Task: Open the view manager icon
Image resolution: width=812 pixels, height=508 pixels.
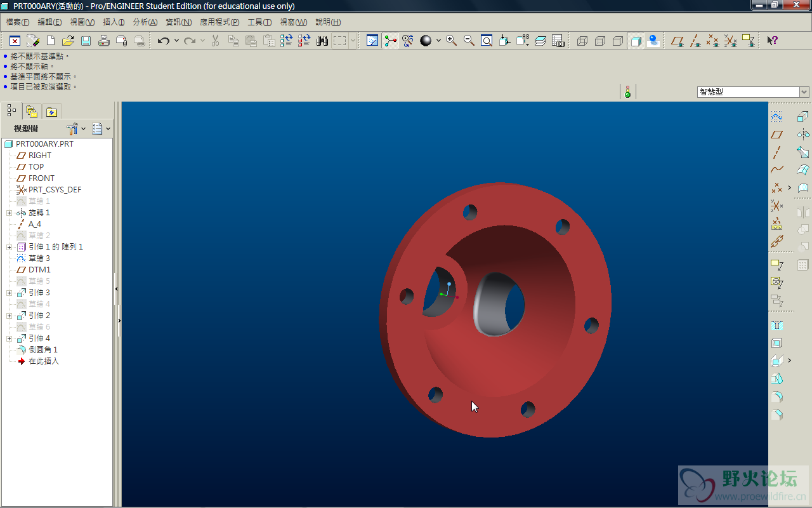Action: point(558,41)
